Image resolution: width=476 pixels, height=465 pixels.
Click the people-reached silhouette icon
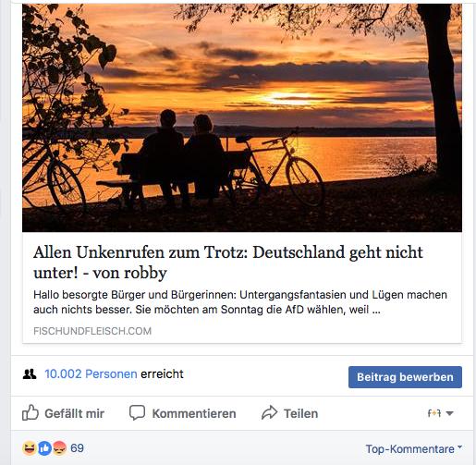click(30, 373)
